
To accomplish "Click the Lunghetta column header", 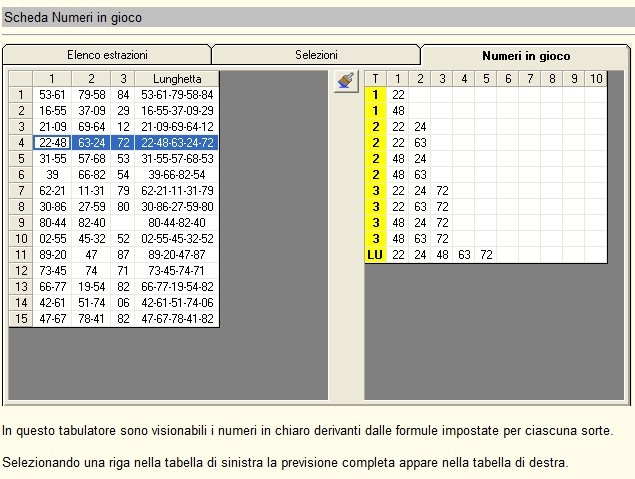I will (x=177, y=79).
